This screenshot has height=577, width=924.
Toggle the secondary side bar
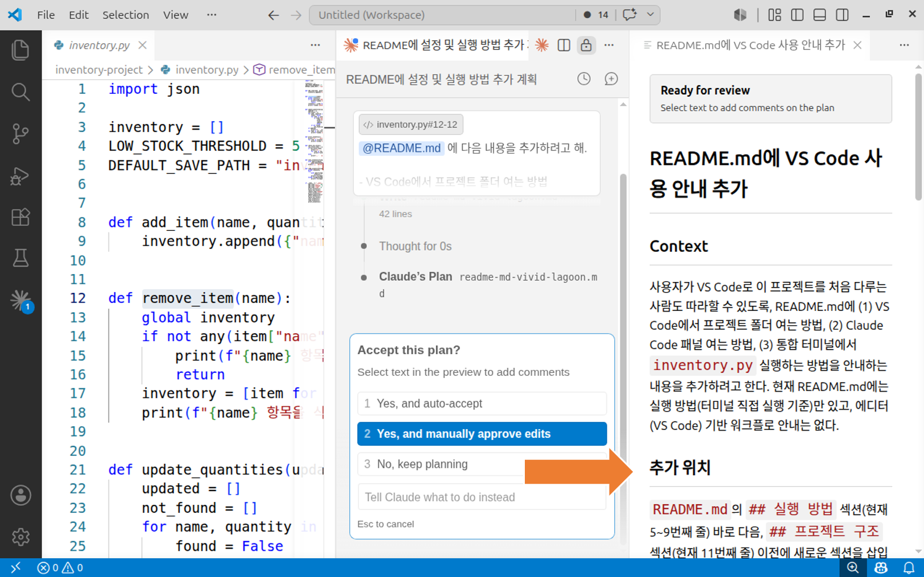[842, 15]
